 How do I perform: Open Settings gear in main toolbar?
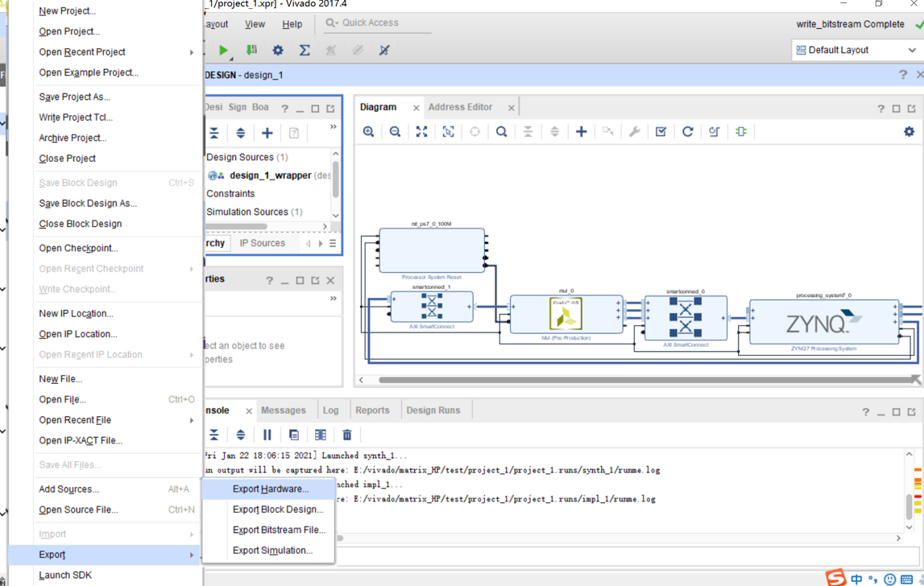click(x=278, y=50)
